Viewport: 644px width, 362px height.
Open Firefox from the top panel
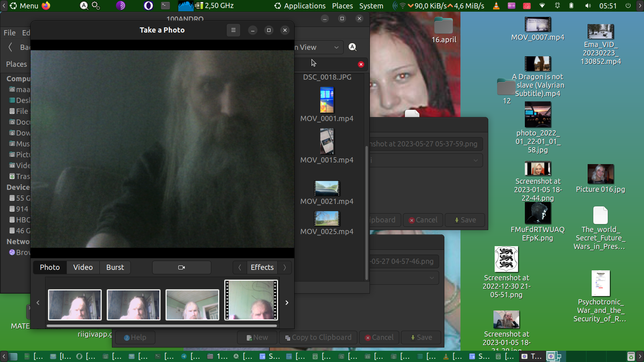click(46, 6)
